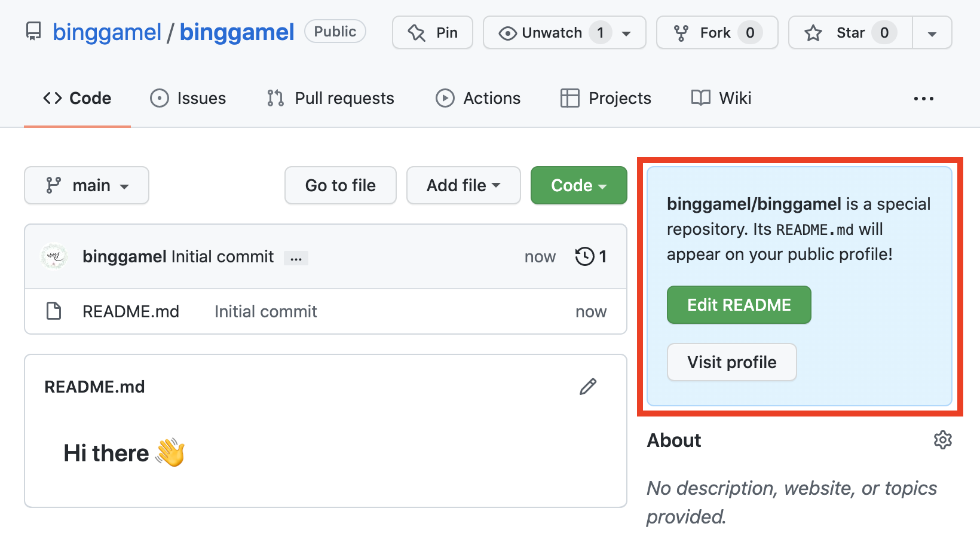Click the Visit profile button
This screenshot has width=980, height=539.
pyautogui.click(x=732, y=362)
